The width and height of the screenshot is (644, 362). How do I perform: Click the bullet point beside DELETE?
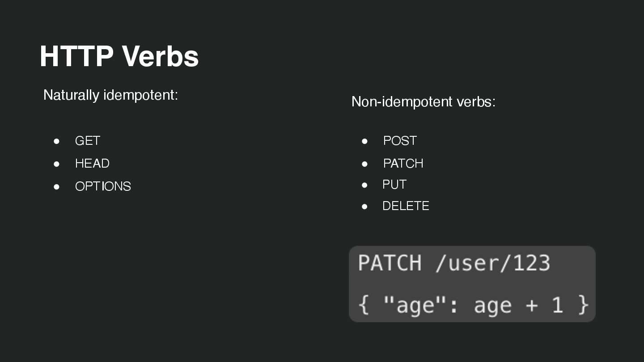point(365,206)
